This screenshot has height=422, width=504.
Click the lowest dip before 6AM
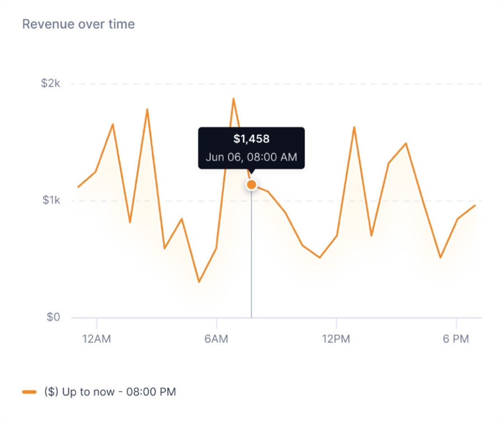click(199, 282)
